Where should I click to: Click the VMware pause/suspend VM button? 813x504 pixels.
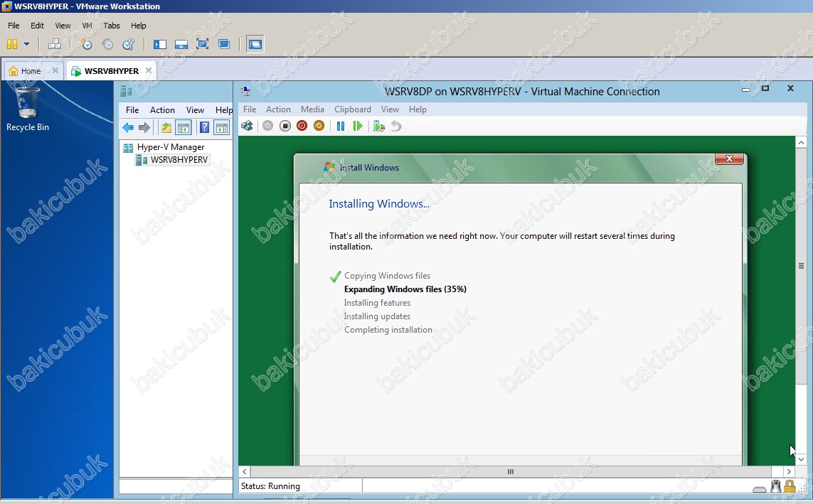(x=12, y=45)
